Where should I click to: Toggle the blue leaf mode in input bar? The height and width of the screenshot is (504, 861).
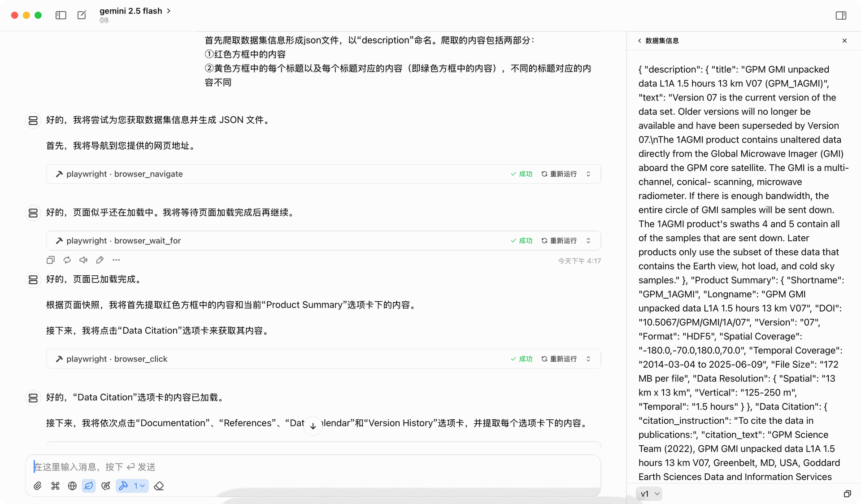click(89, 486)
